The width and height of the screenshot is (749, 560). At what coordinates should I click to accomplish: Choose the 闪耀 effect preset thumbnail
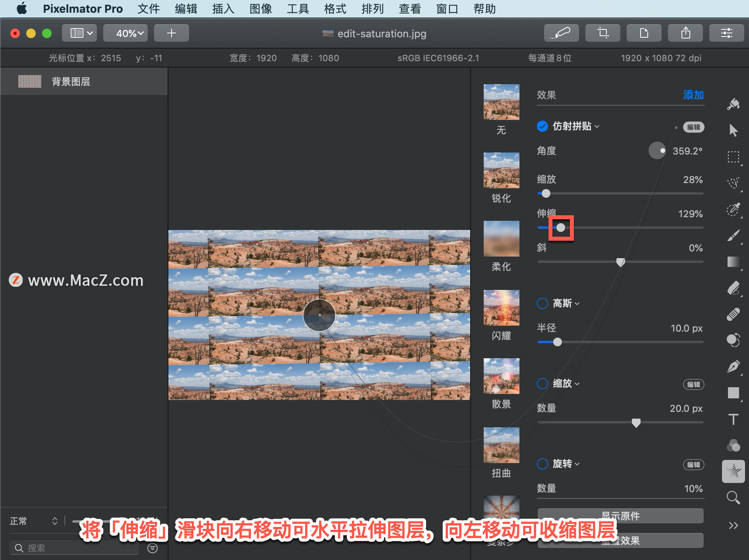pos(501,308)
